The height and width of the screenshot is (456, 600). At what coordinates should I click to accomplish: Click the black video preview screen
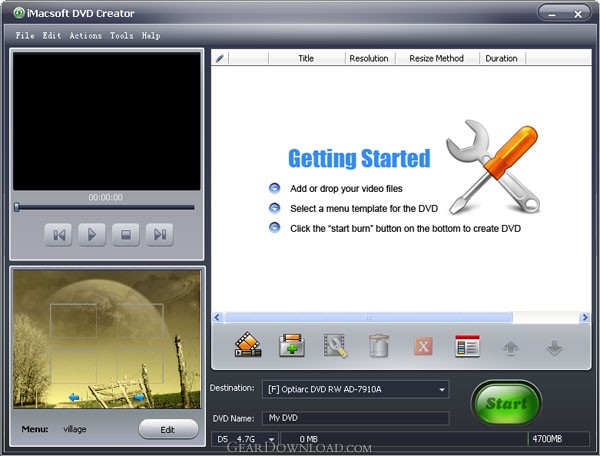(x=107, y=121)
